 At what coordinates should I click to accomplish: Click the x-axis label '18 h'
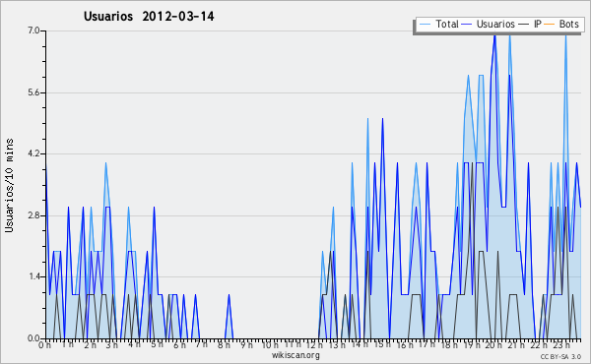tap(449, 345)
